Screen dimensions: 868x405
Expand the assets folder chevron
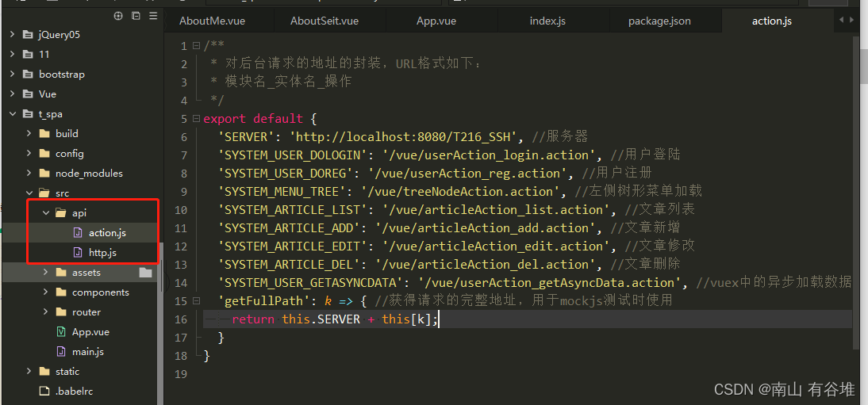45,272
